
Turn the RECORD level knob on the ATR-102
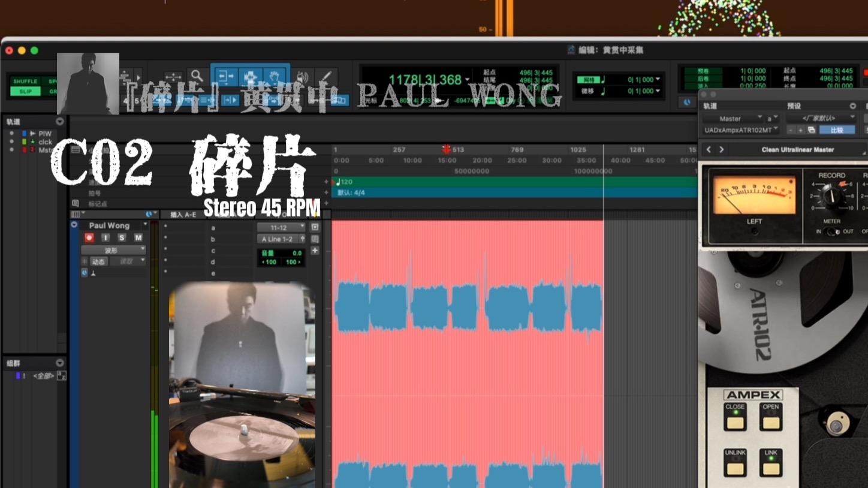pyautogui.click(x=832, y=195)
